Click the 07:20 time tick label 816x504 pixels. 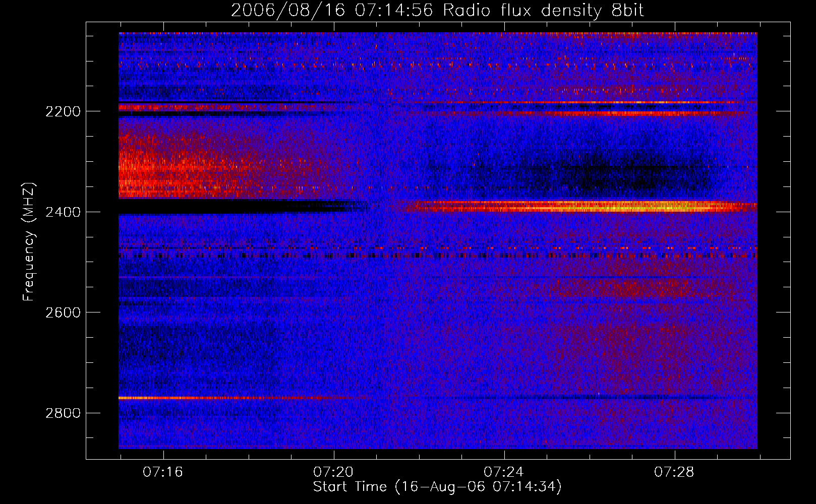click(x=333, y=472)
